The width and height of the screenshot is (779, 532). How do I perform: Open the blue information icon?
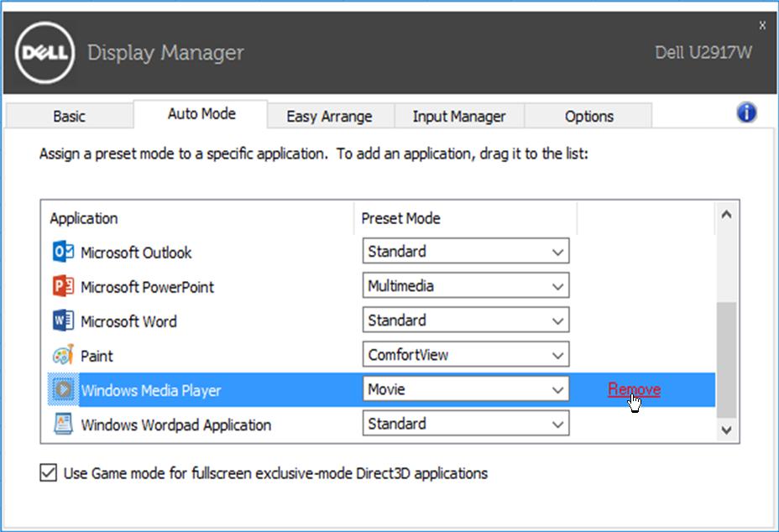click(747, 112)
